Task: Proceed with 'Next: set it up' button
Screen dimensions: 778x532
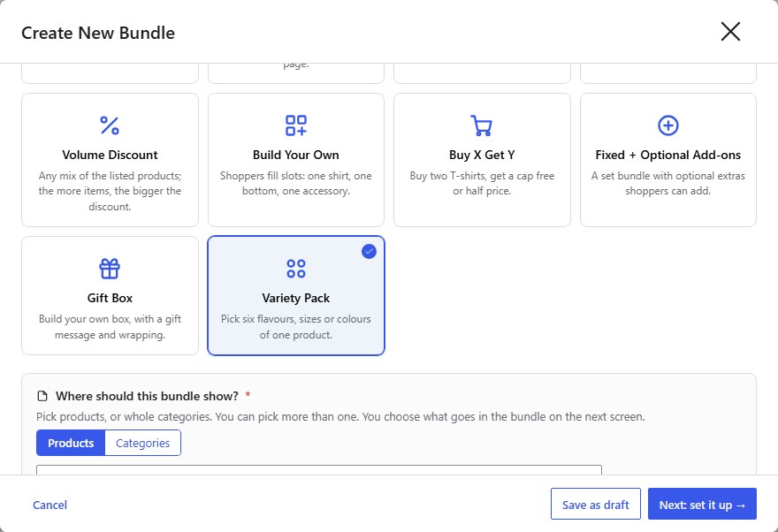Action: [702, 504]
